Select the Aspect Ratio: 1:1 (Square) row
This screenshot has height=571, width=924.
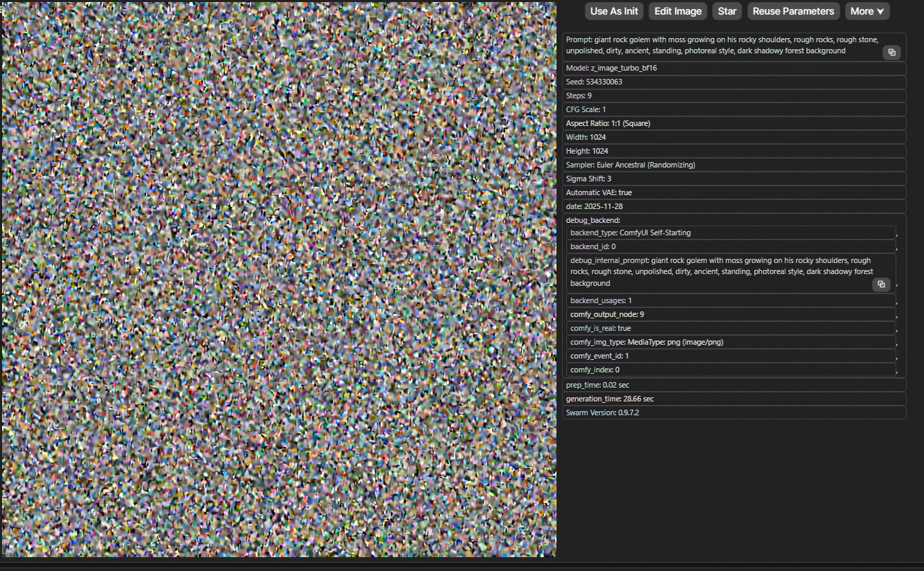(734, 123)
